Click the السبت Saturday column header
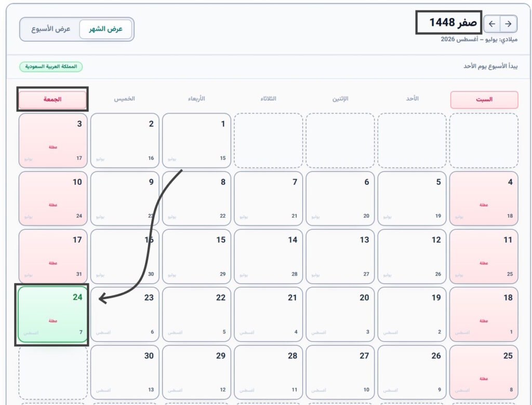Image resolution: width=532 pixels, height=405 pixels. pos(484,100)
